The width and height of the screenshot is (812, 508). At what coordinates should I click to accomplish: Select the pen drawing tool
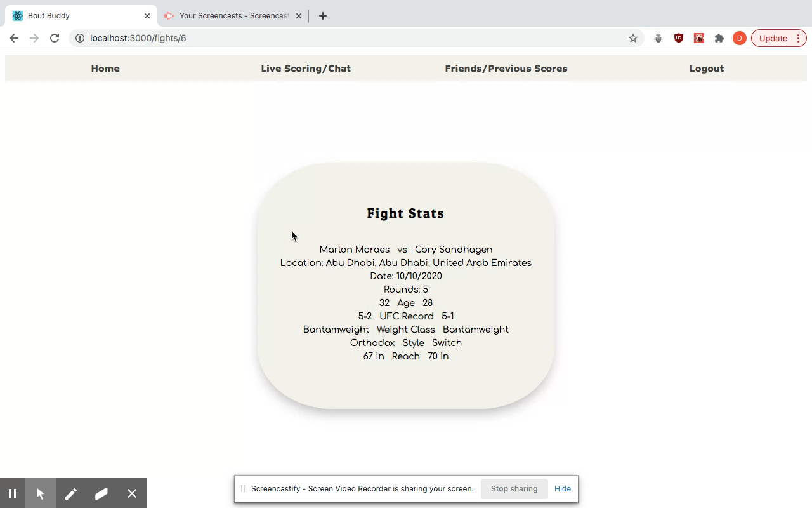click(71, 493)
